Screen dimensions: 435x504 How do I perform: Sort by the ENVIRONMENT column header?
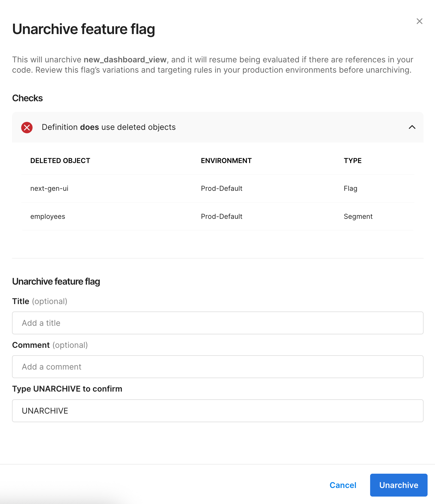(226, 160)
